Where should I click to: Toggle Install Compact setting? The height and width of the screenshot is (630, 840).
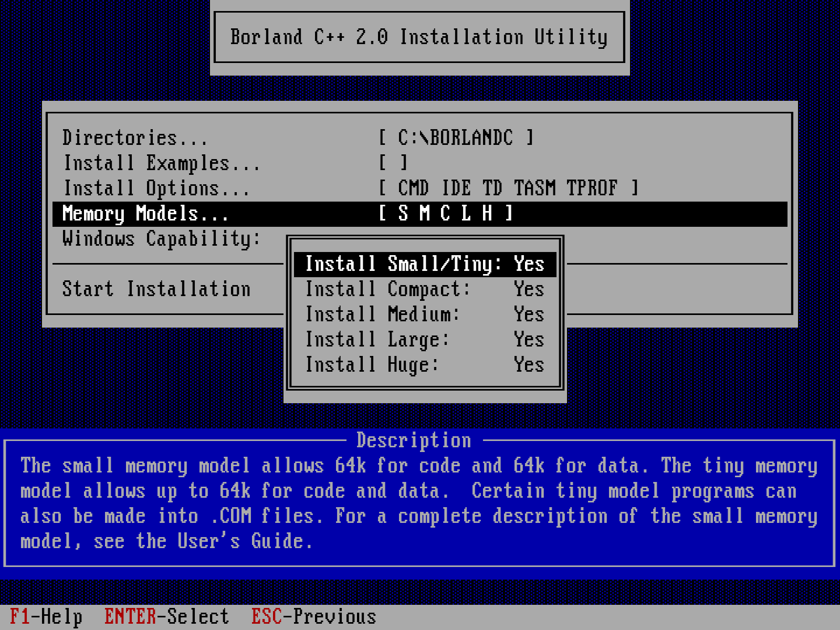pos(425,289)
